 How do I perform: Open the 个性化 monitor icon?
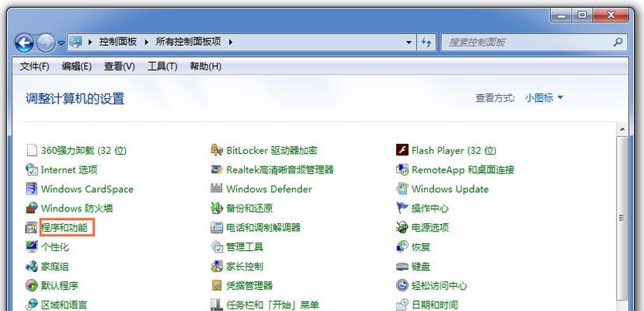click(32, 247)
